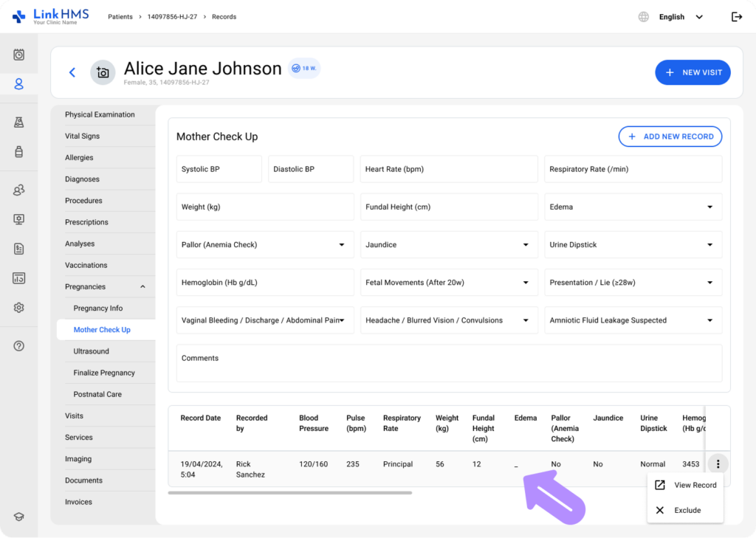Select View Record from context menu

click(x=686, y=486)
